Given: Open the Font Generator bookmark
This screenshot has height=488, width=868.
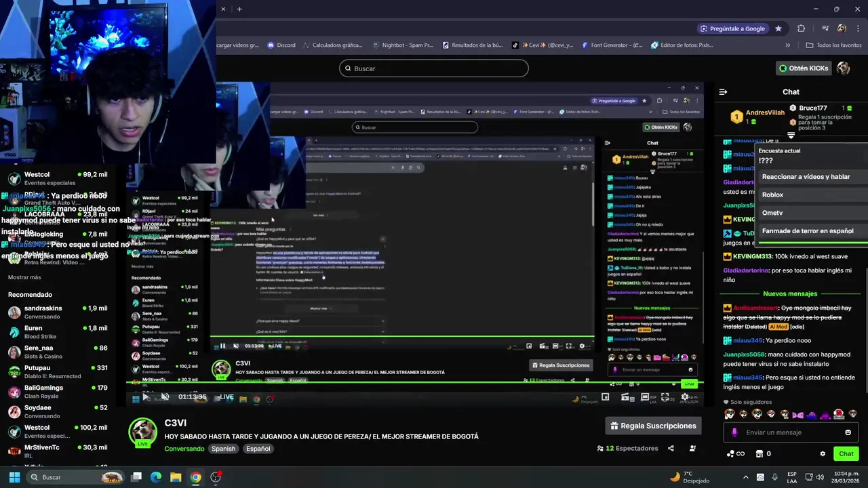Looking at the screenshot, I should pos(611,45).
